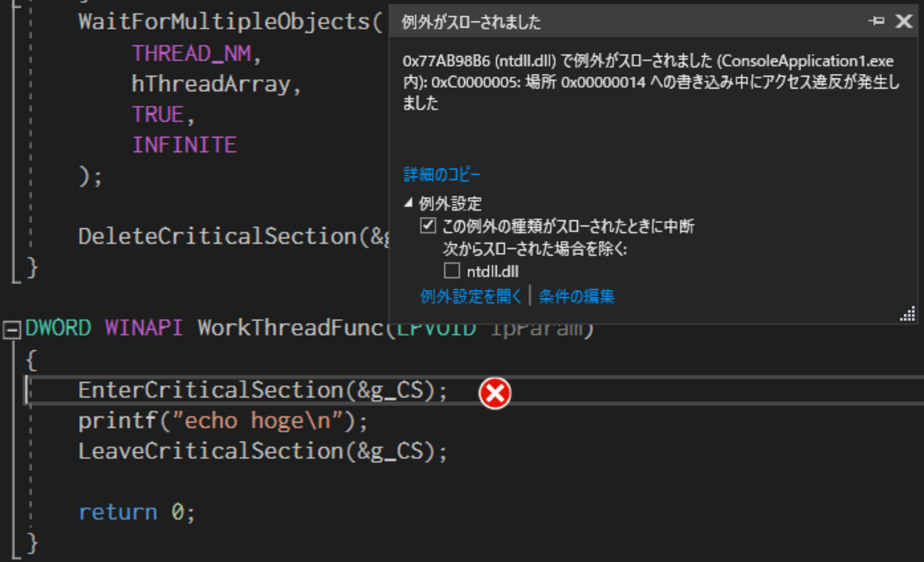Viewport: 924px width, 562px height.
Task: Click the 条件の編集 link
Action: [576, 296]
